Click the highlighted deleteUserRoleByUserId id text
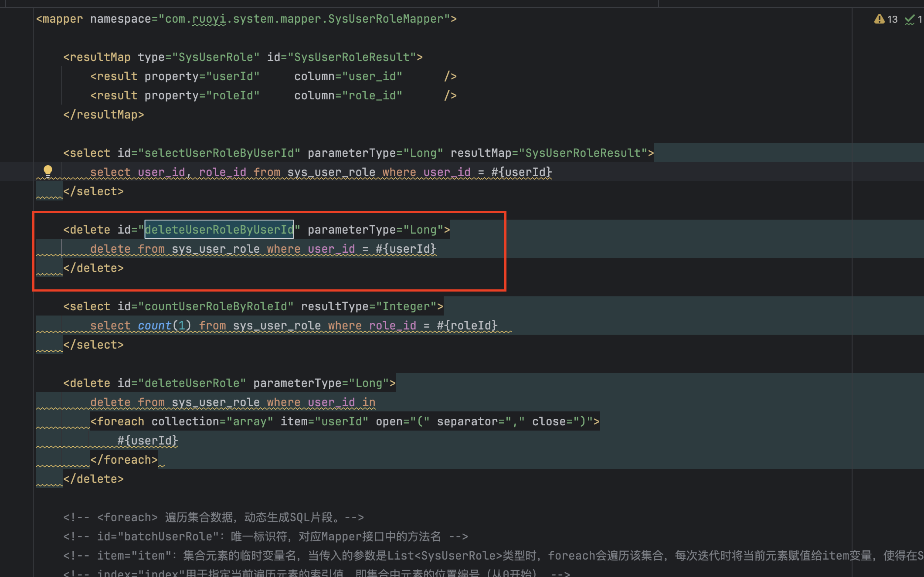924x577 pixels. (219, 230)
